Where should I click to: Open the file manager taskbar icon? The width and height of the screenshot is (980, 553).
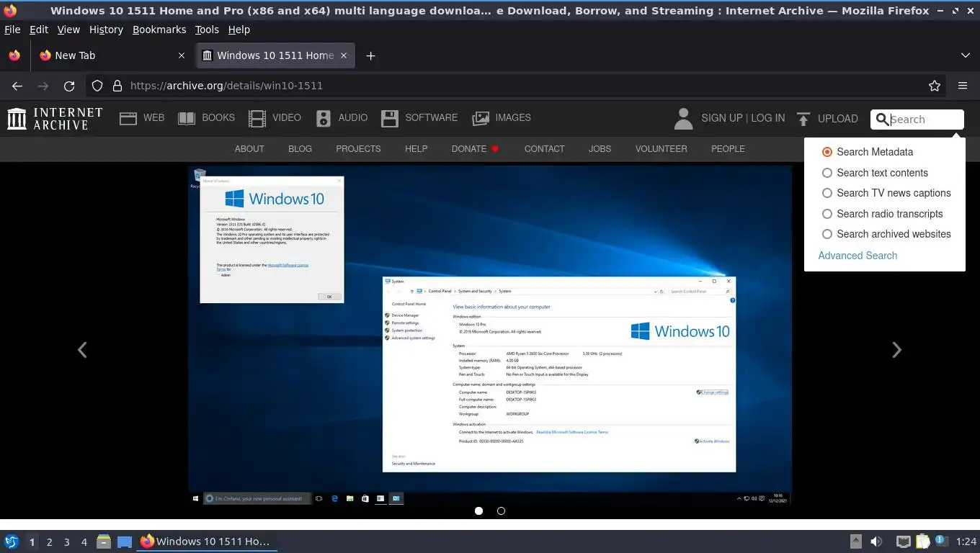[104, 541]
